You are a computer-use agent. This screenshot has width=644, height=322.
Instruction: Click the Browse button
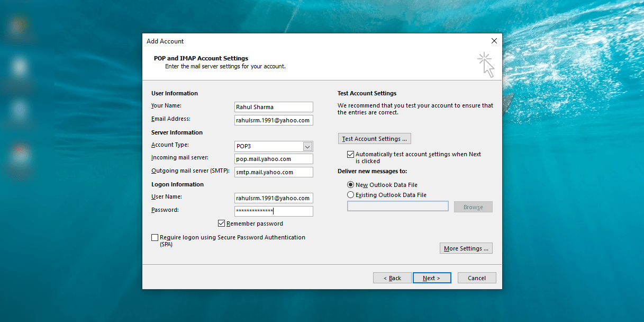tap(473, 207)
